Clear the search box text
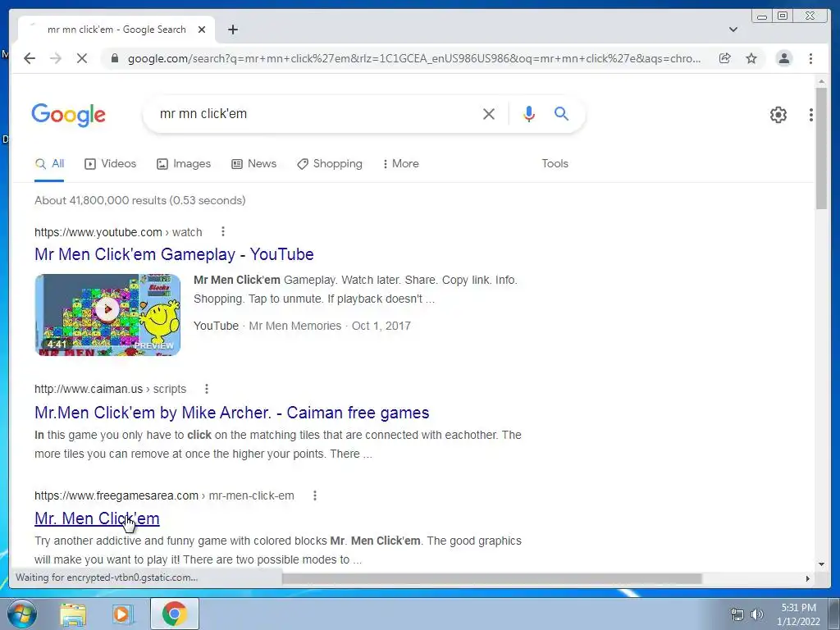The image size is (840, 630). tap(488, 113)
